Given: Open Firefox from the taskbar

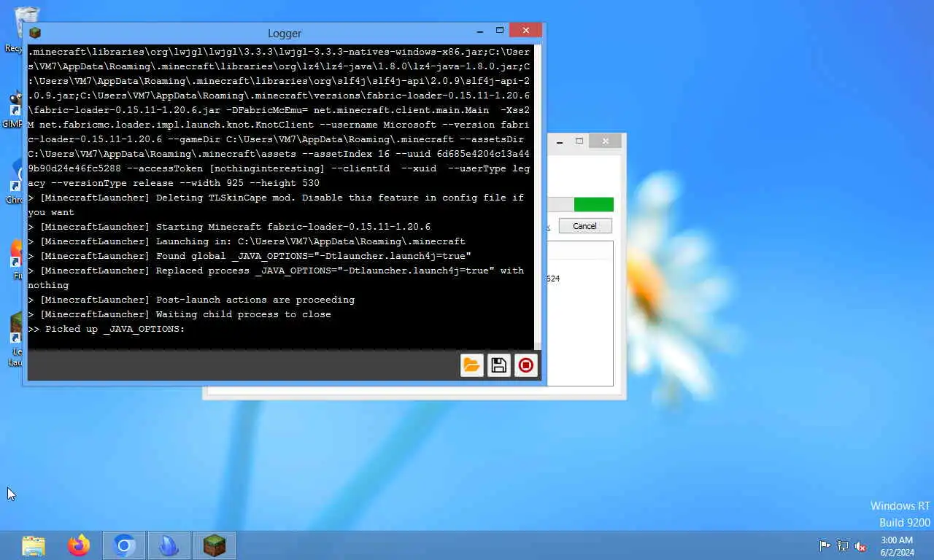Looking at the screenshot, I should [x=79, y=545].
